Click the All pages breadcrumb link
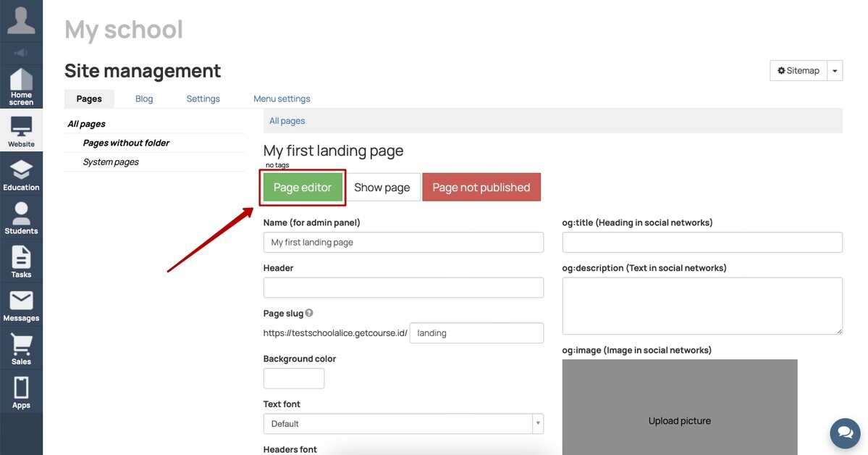The image size is (868, 455). pos(287,121)
